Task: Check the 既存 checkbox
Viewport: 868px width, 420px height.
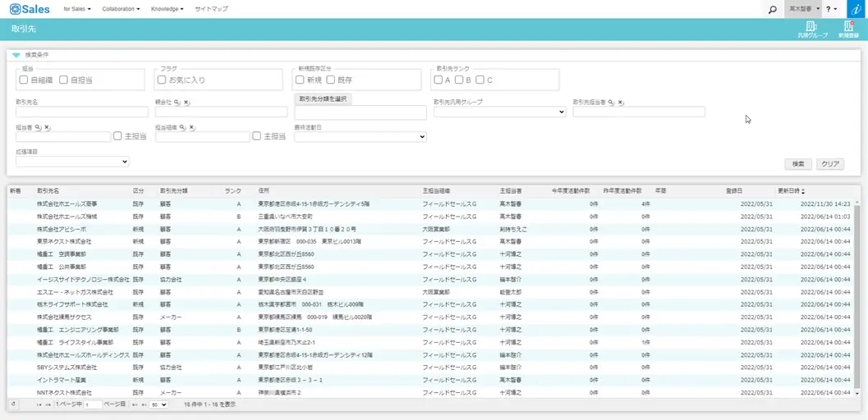Action: (x=330, y=80)
